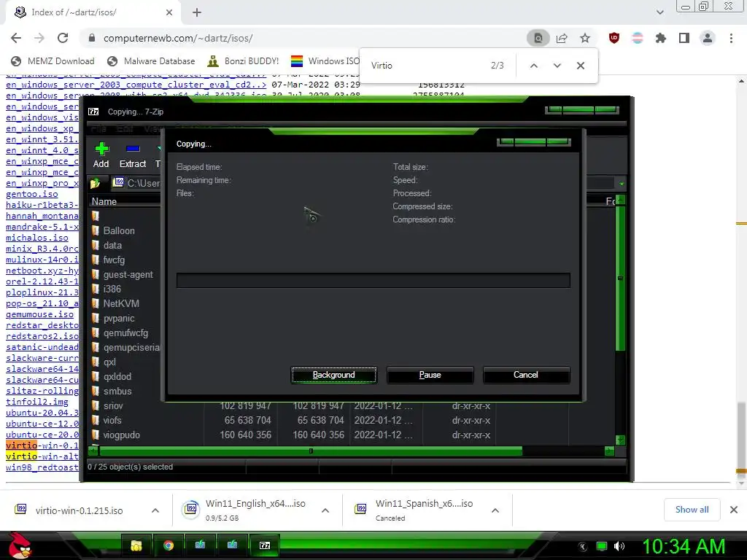Open the Malware Database bookmark
This screenshot has width=747, height=560.
point(151,61)
